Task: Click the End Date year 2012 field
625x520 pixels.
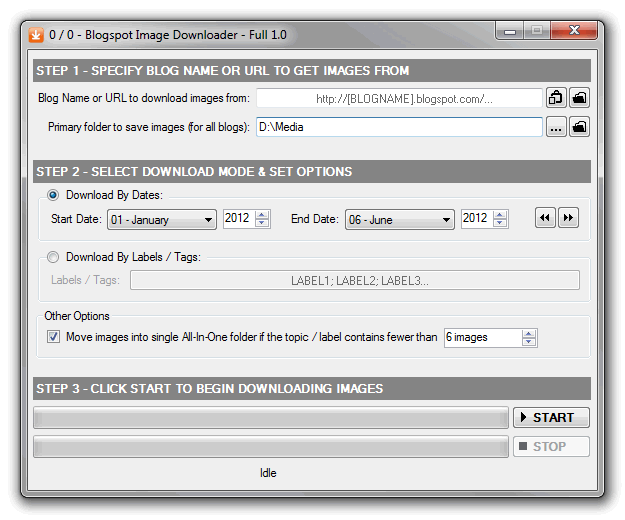Action: pyautogui.click(x=477, y=219)
